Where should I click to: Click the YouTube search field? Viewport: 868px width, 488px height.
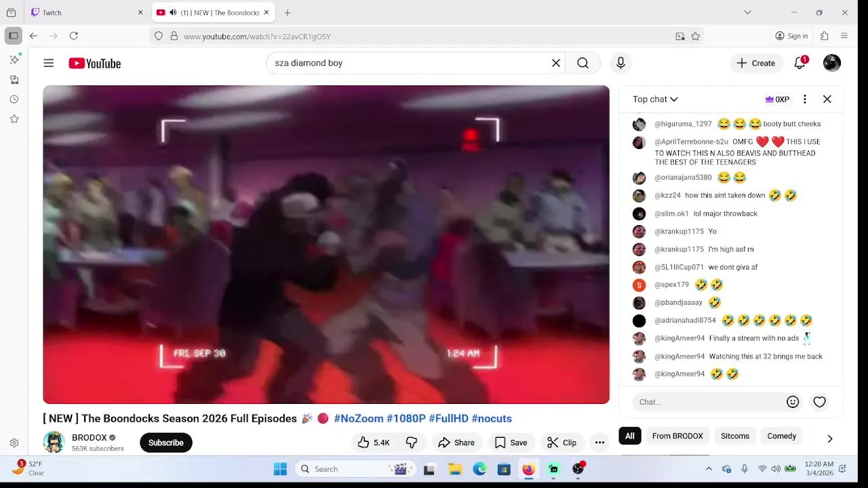(x=407, y=63)
